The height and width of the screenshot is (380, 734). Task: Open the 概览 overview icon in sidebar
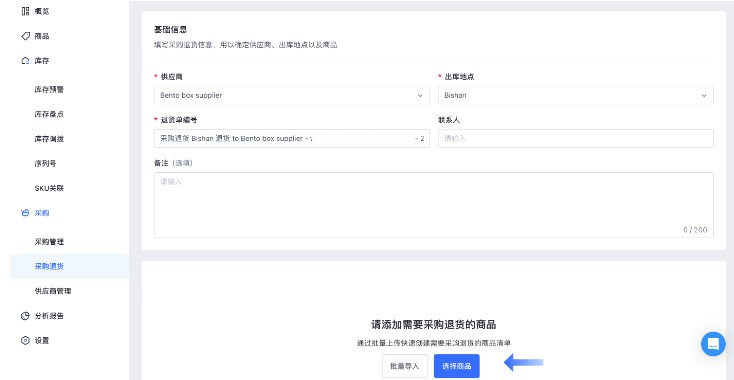coord(25,11)
